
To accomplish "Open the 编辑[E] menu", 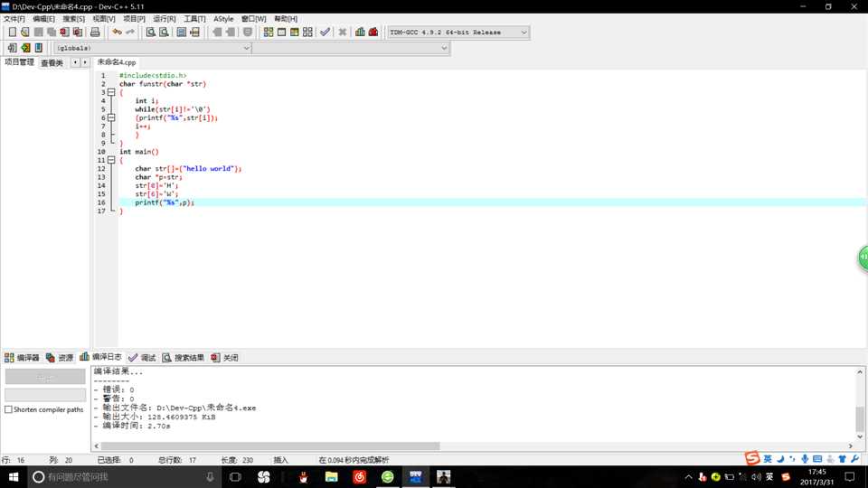I will point(43,19).
